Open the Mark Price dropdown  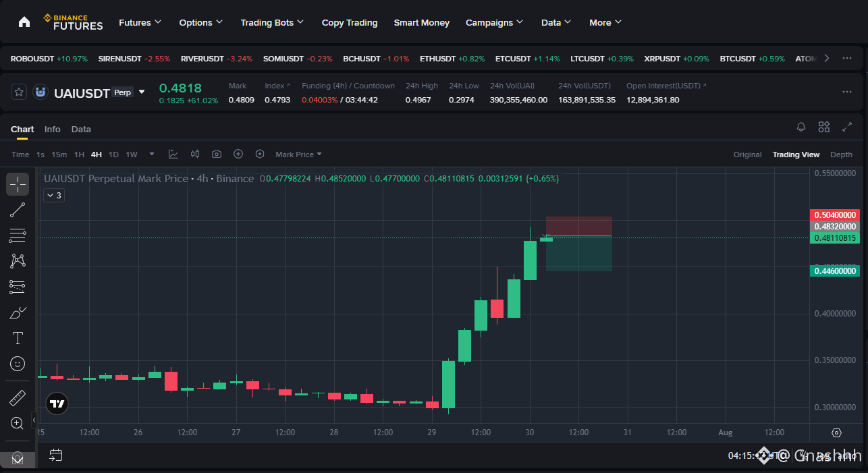pos(298,155)
